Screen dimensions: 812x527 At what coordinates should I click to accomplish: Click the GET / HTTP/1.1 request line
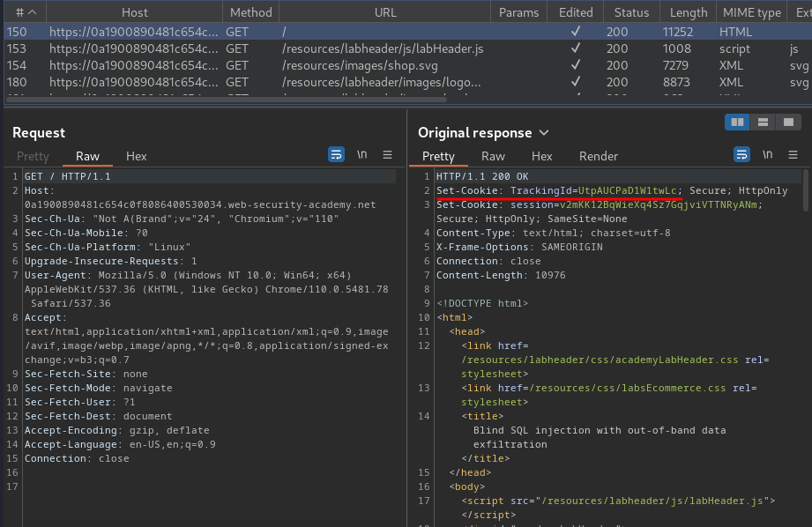[x=67, y=176]
